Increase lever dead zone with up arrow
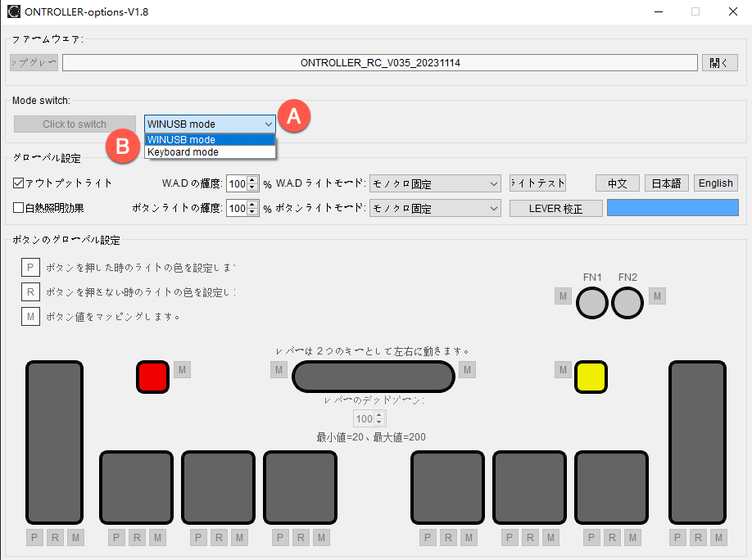 point(379,415)
